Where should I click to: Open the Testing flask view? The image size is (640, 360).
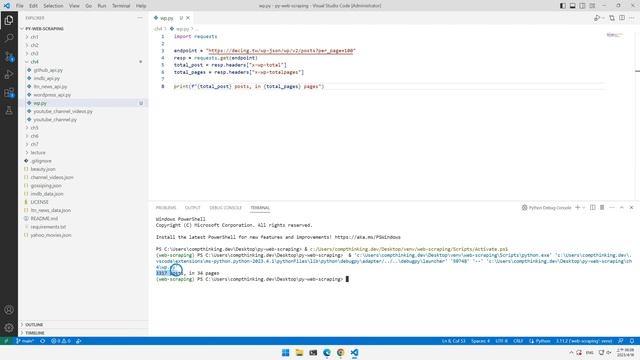click(x=9, y=111)
